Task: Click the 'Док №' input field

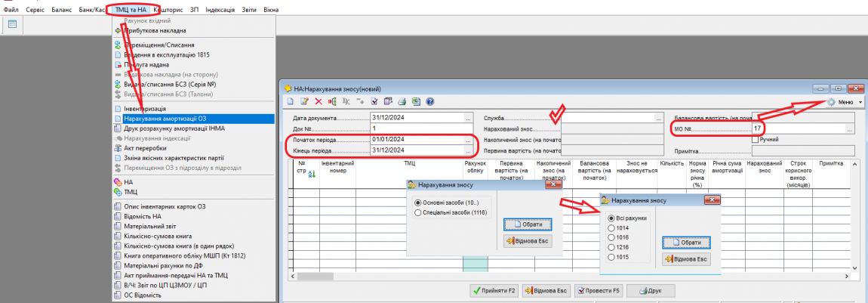Action: [419, 129]
